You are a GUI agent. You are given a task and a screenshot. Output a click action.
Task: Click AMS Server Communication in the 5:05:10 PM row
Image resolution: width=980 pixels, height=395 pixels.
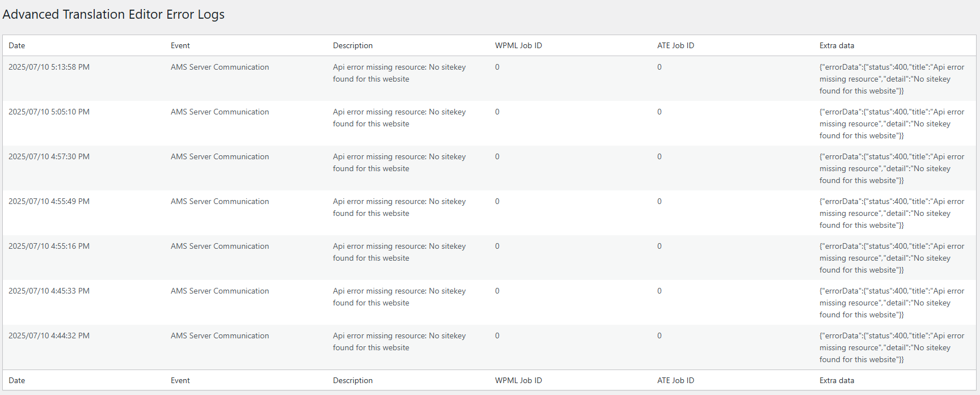[220, 112]
